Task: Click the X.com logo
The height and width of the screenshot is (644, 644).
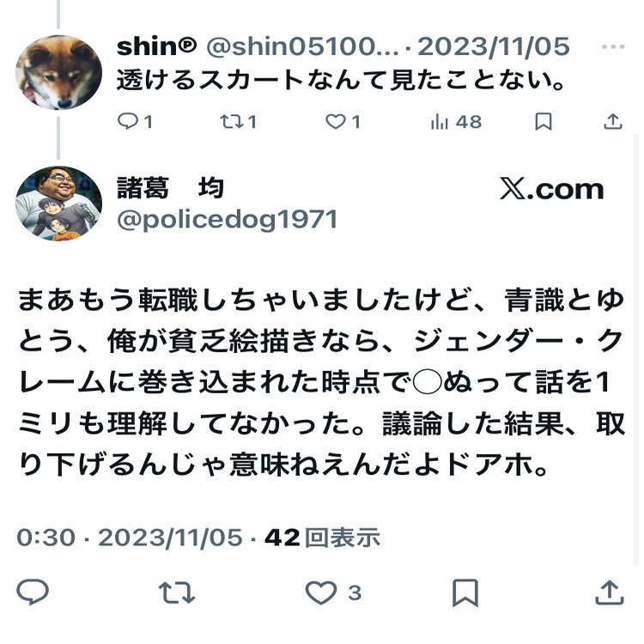Action: click(551, 189)
